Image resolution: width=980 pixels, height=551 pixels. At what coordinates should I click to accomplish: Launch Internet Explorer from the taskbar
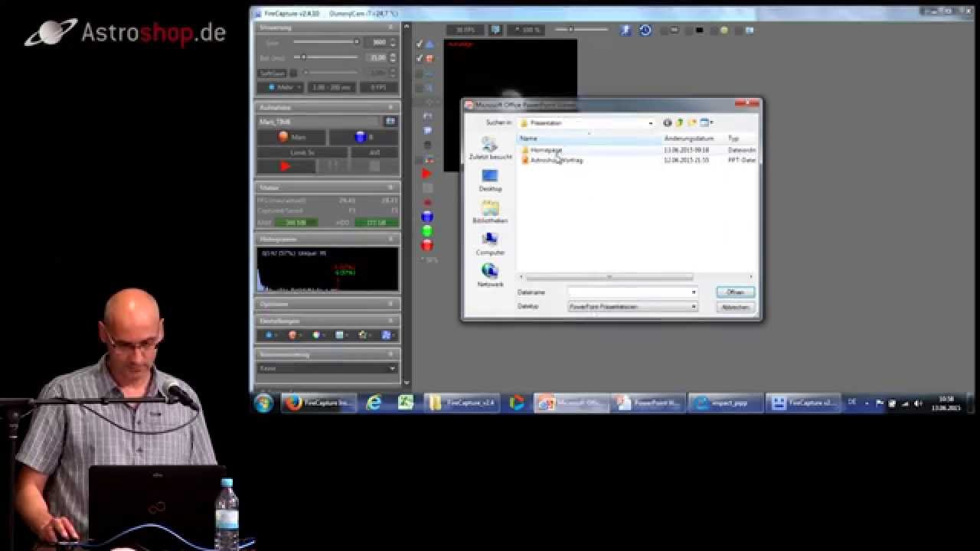374,403
